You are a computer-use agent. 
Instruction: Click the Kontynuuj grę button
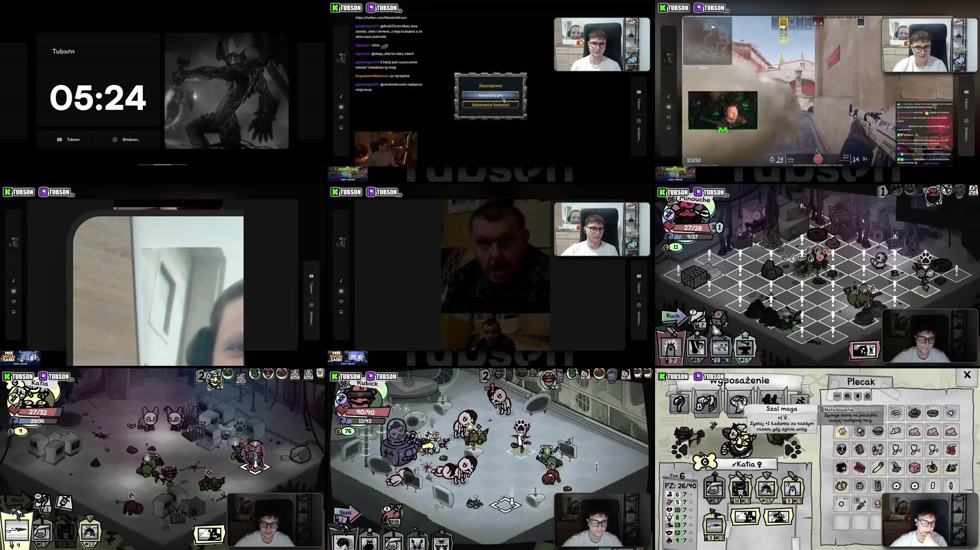point(490,95)
